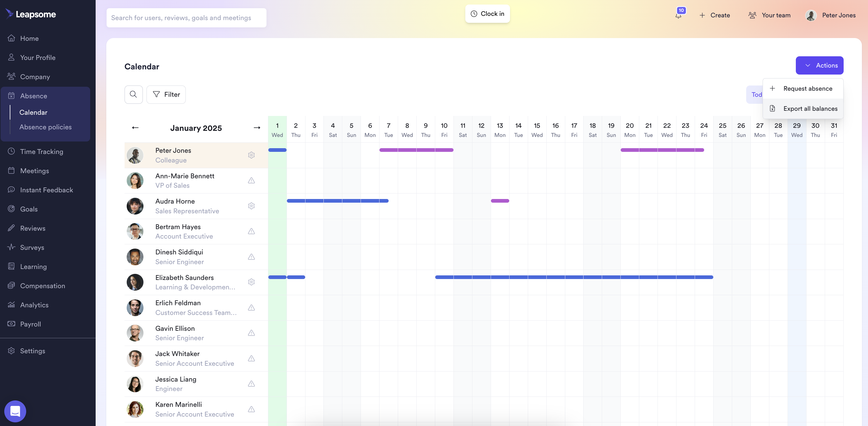Select Request absence from the menu

click(x=807, y=89)
